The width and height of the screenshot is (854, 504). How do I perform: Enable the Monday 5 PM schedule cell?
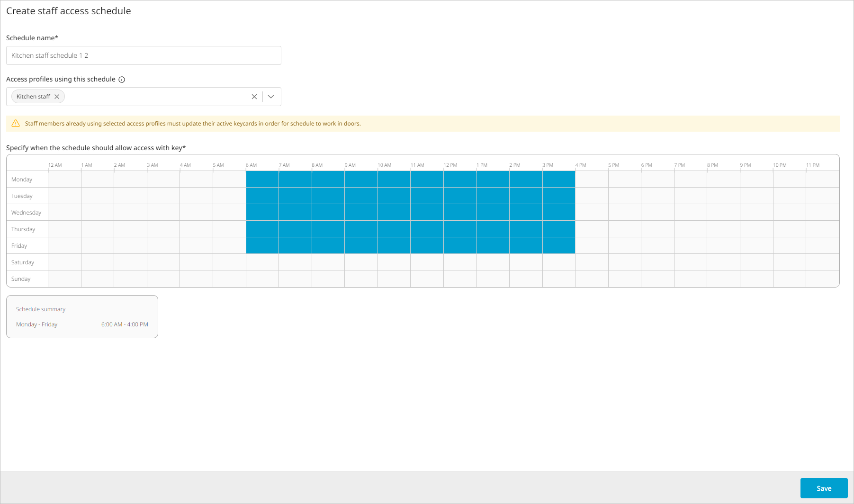pyautogui.click(x=625, y=180)
